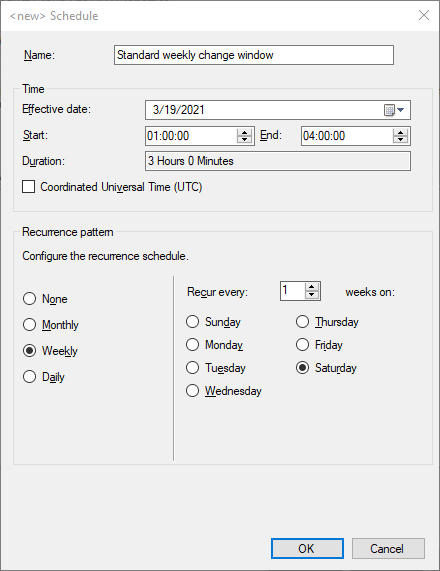Close the Schedule dialog window

tap(424, 15)
